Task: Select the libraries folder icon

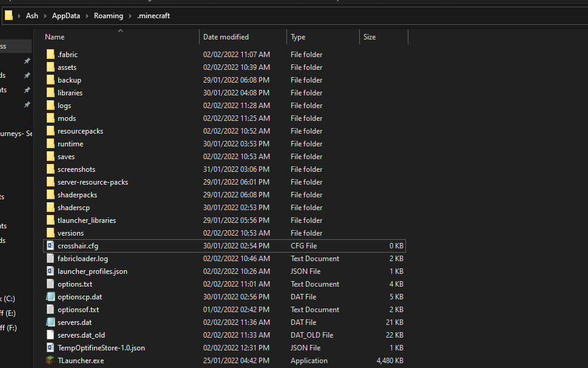Action: point(50,93)
